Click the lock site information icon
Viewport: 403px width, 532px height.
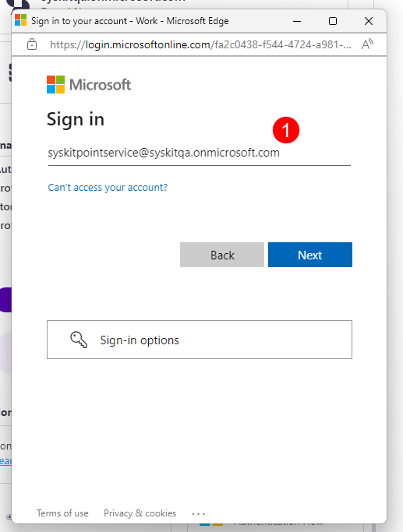coord(32,44)
